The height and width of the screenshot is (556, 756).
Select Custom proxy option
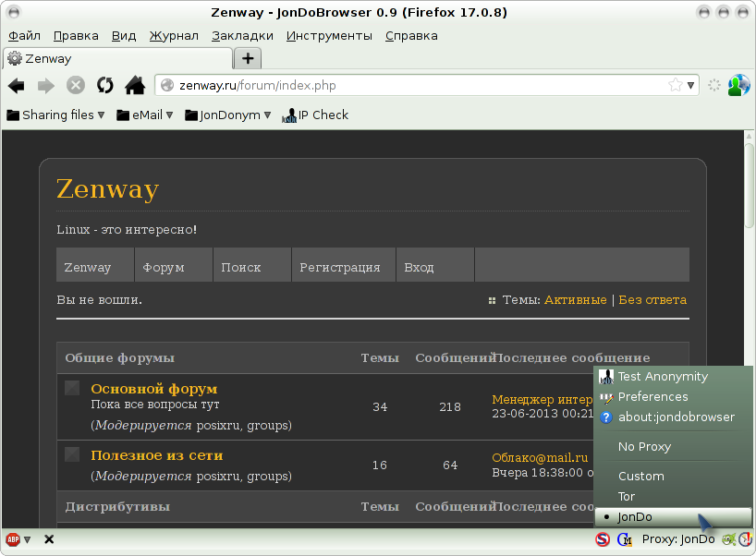(673, 476)
